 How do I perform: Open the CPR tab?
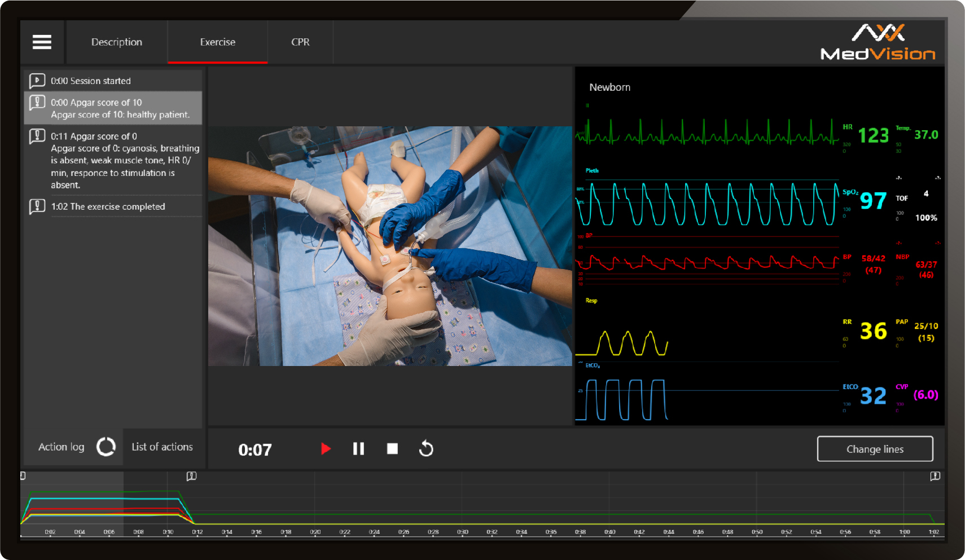(x=300, y=42)
